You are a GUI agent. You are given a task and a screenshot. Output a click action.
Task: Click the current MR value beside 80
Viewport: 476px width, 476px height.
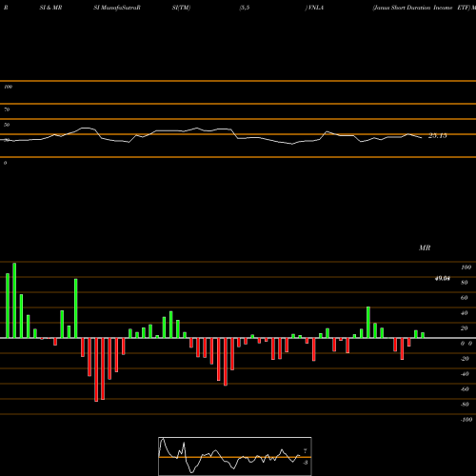click(443, 279)
